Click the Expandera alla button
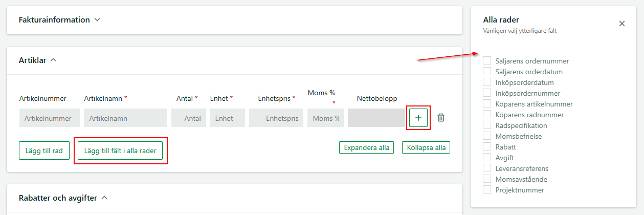Viewport: 644px width, 215px height. [x=367, y=148]
